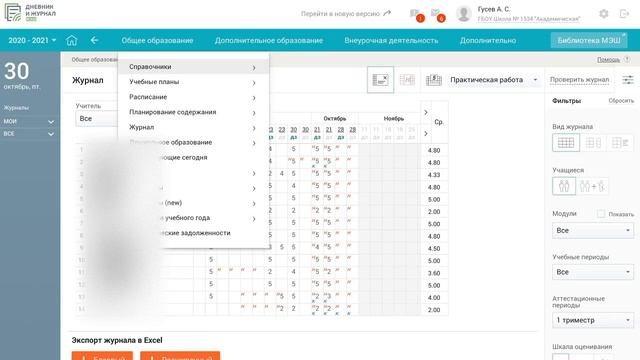
Task: Open the 1 триместр dropdown
Action: [593, 320]
